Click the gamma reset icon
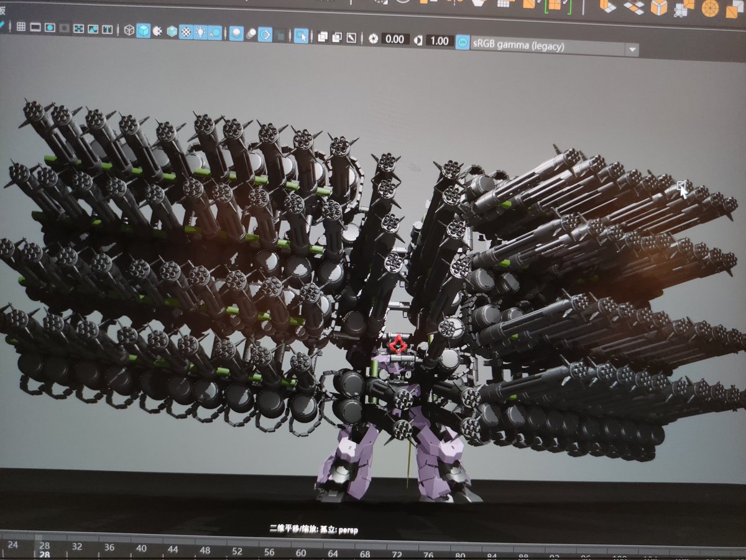Viewport: 746px width, 560px height. point(418,40)
